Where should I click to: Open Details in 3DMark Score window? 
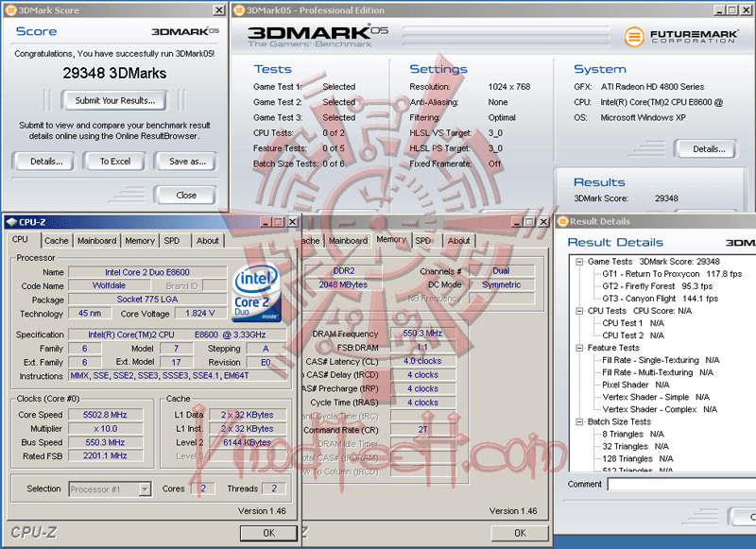click(x=45, y=162)
